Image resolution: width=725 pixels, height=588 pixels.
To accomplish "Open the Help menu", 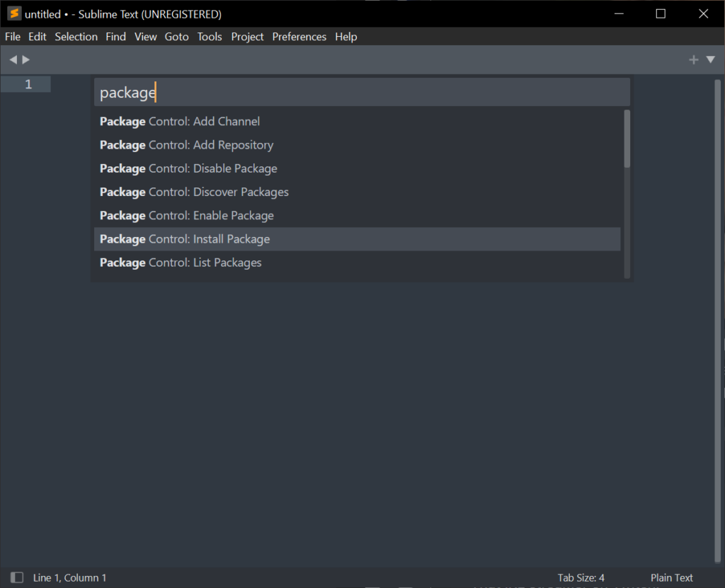I will point(346,37).
